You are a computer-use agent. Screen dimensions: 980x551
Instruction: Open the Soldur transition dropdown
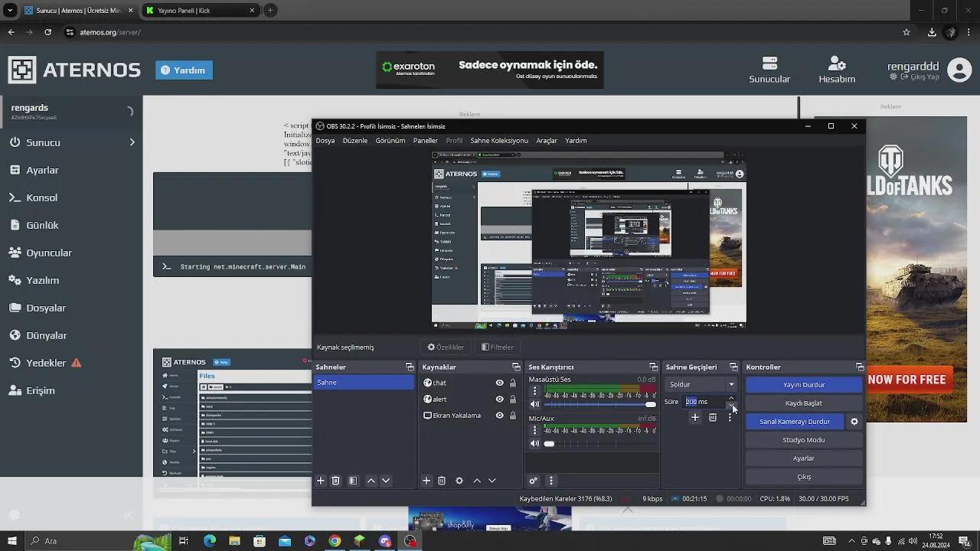tap(701, 384)
